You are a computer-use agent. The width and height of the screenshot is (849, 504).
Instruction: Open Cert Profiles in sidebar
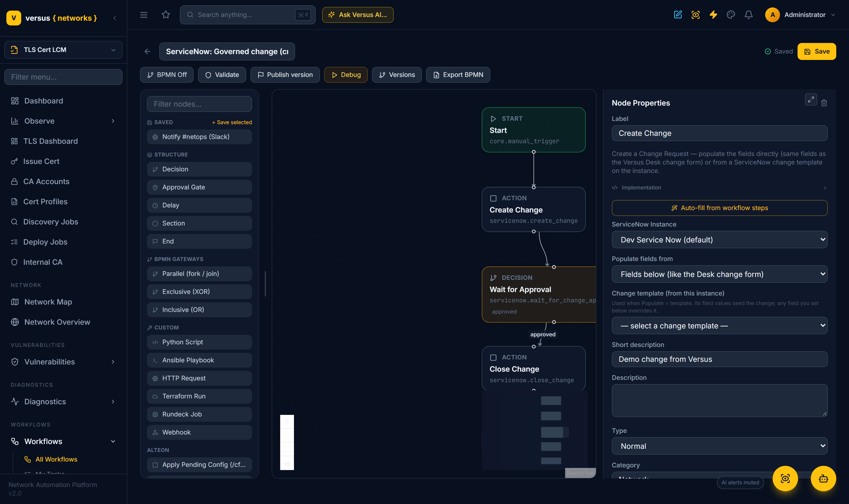tap(63, 201)
